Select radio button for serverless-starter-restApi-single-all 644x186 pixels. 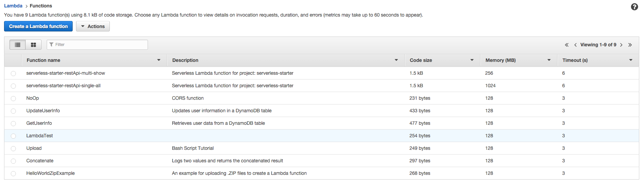[x=13, y=86]
